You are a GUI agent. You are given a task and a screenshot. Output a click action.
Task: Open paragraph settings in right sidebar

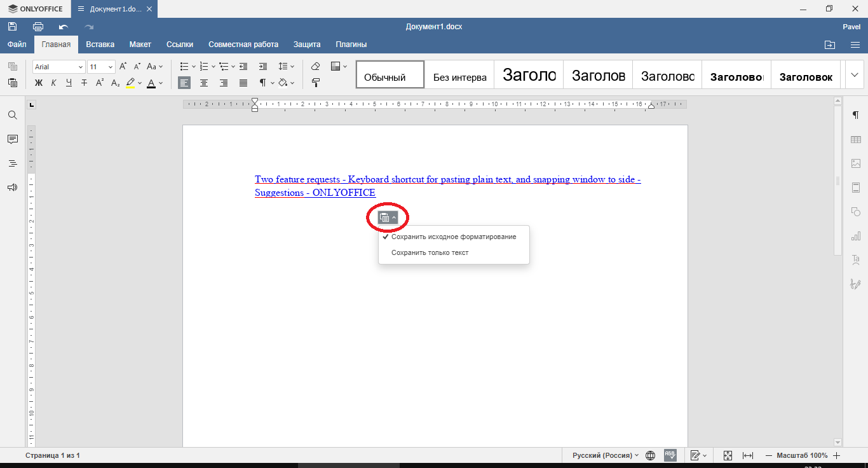856,115
